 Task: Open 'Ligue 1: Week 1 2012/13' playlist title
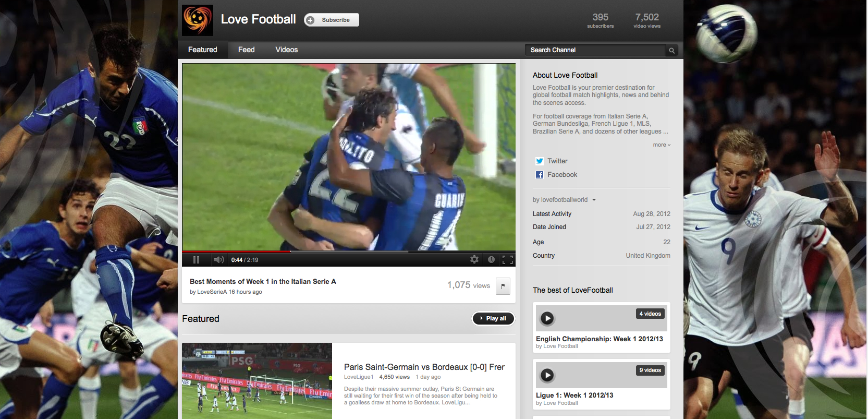coord(574,395)
